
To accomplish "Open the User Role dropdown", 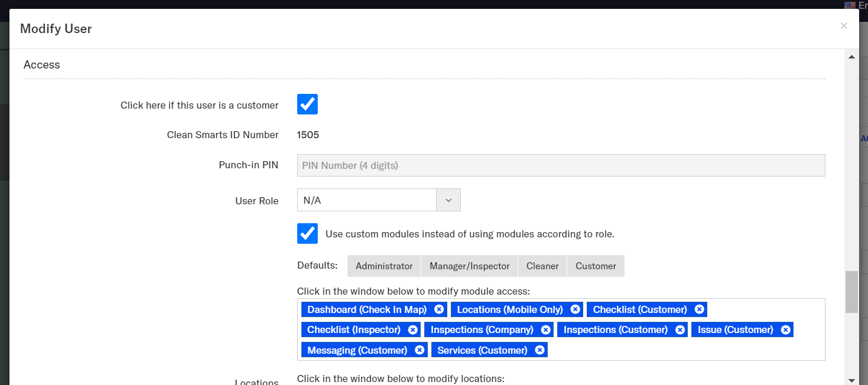I will (367, 200).
